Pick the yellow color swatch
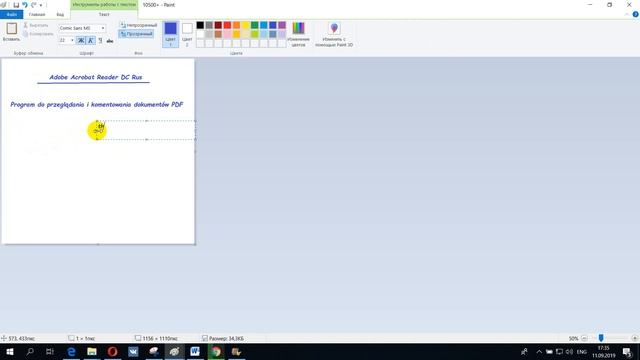This screenshot has width=640, height=360. click(x=246, y=25)
